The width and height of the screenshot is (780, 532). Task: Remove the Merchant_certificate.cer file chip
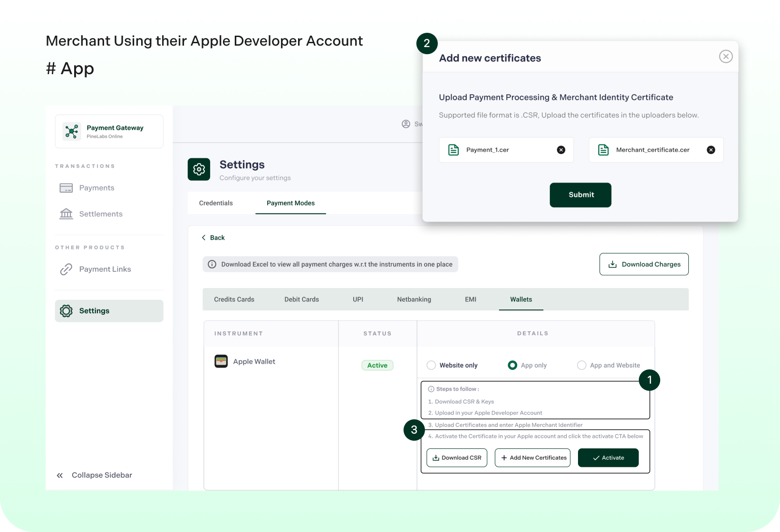[x=711, y=150]
